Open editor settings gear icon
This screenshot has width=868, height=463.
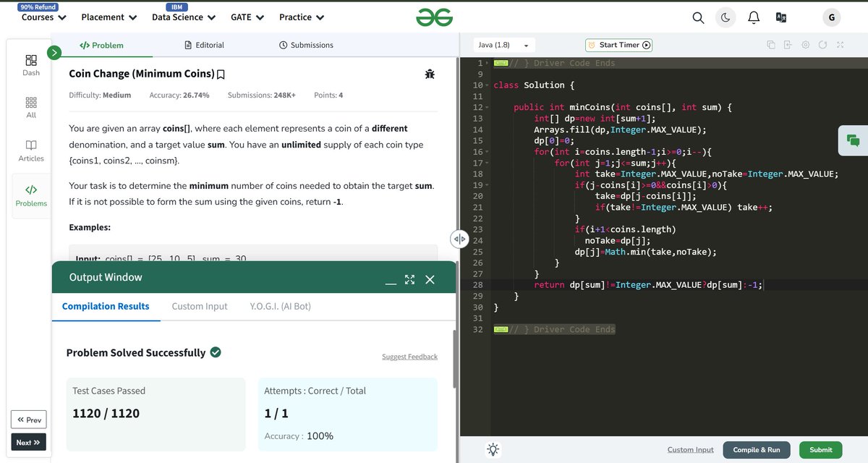click(805, 45)
